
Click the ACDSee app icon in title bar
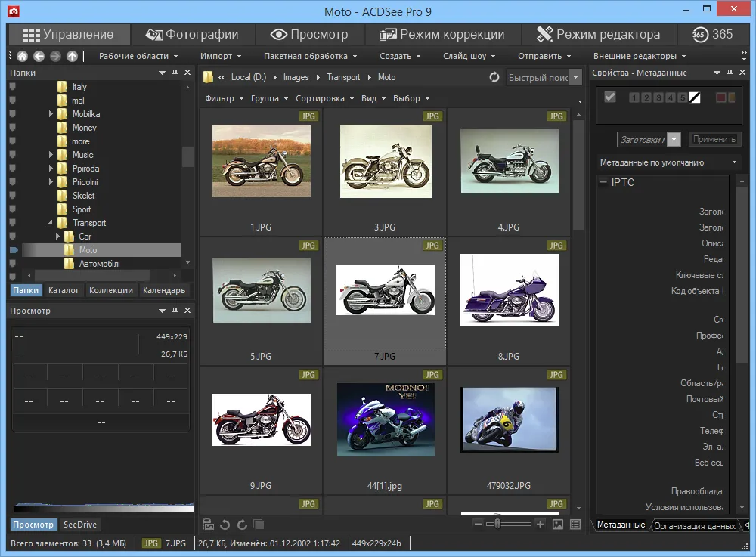tap(14, 11)
